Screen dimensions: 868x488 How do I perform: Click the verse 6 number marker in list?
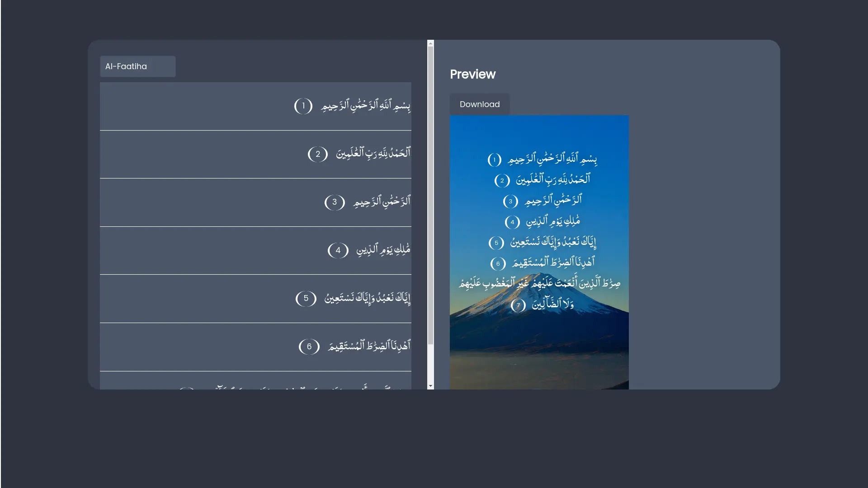click(x=309, y=347)
